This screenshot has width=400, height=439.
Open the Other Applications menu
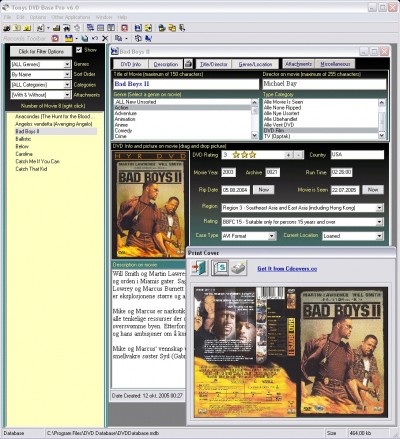(x=71, y=17)
